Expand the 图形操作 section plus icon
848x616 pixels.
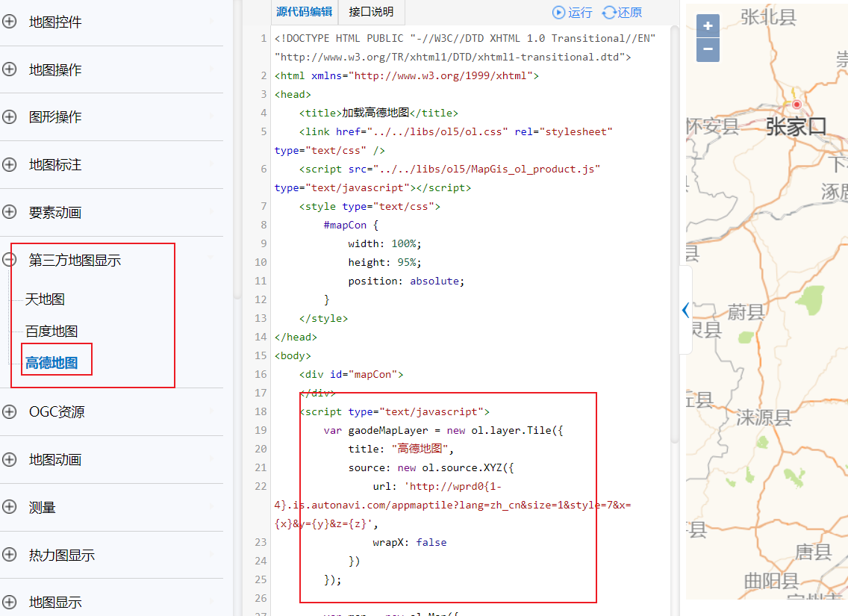9,116
